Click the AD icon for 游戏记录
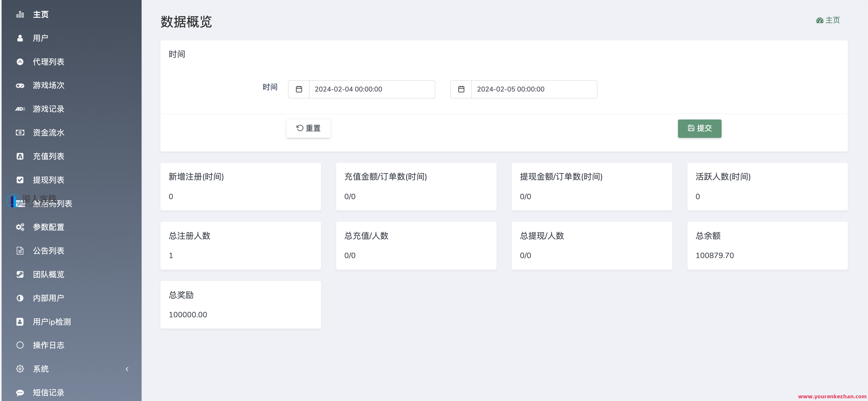The image size is (868, 401). pos(20,109)
